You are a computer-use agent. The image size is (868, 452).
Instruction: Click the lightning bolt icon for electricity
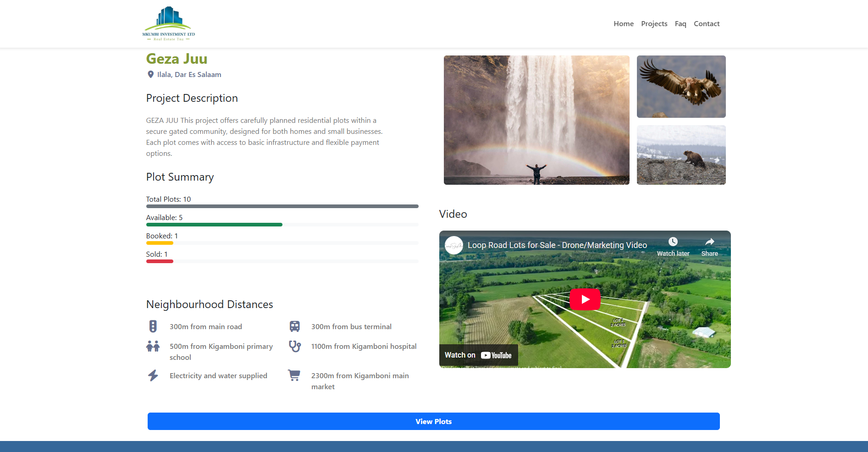(x=153, y=375)
